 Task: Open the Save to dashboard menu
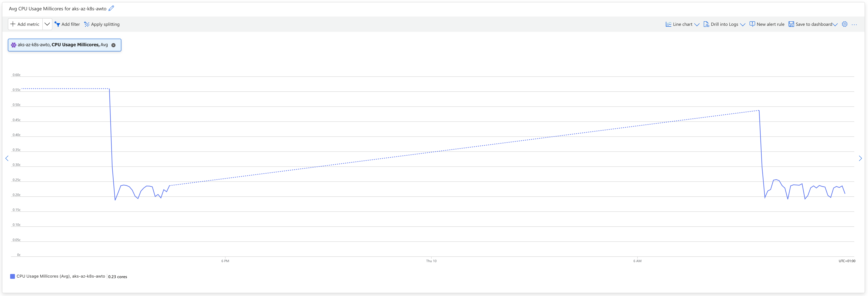click(x=813, y=24)
